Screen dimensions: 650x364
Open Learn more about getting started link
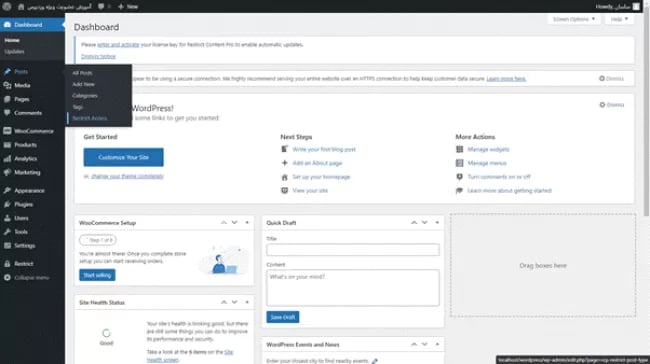tap(509, 191)
